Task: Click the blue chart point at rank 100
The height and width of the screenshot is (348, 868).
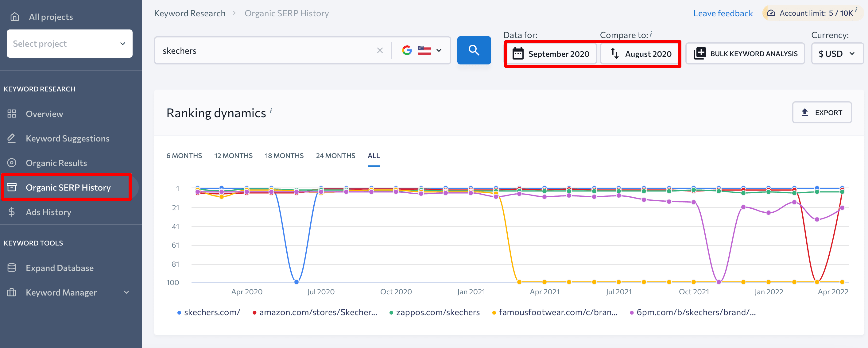Action: pos(296,282)
